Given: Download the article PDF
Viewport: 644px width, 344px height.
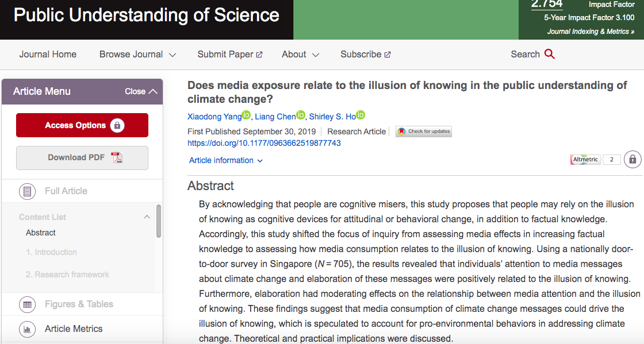Looking at the screenshot, I should [82, 158].
